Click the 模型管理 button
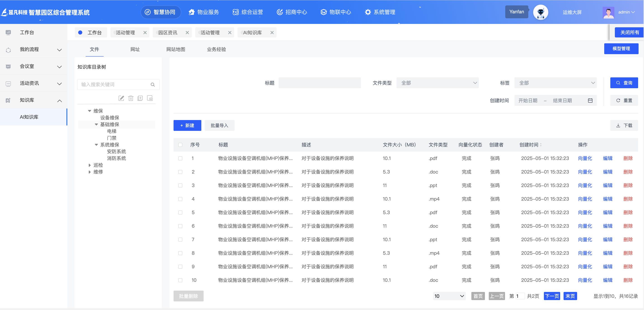The image size is (644, 310). 621,49
